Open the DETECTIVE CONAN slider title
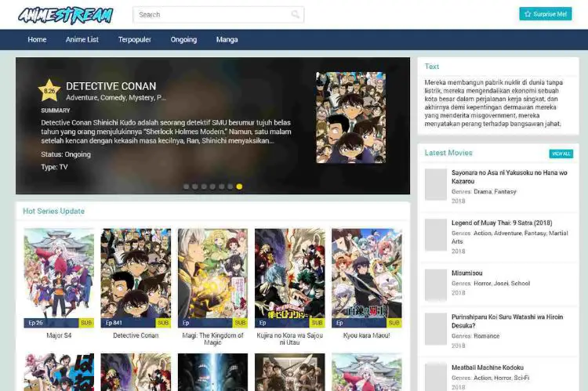Image resolution: width=588 pixels, height=391 pixels. tap(111, 86)
